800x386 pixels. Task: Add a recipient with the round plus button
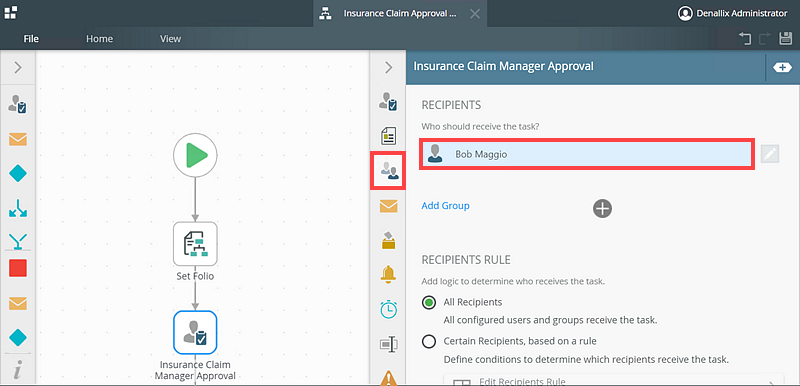(x=602, y=208)
